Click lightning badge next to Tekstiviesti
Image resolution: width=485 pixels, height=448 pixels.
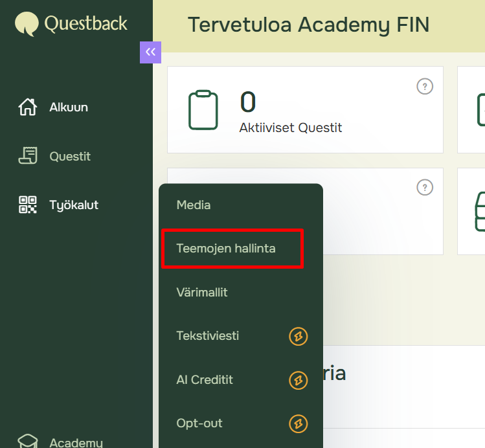(298, 336)
